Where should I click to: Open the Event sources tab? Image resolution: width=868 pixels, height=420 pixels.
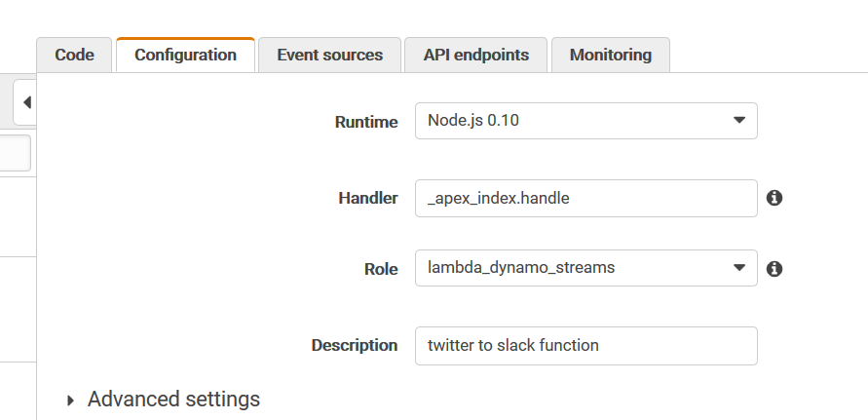(x=329, y=55)
